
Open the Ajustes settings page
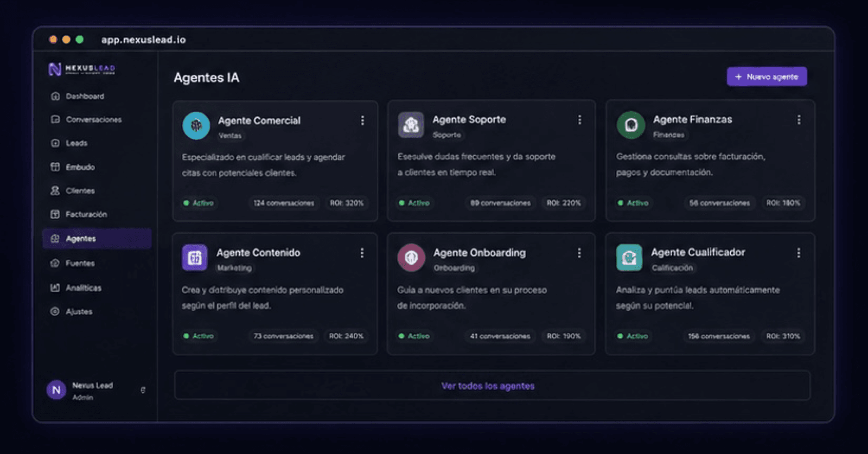[x=97, y=311]
